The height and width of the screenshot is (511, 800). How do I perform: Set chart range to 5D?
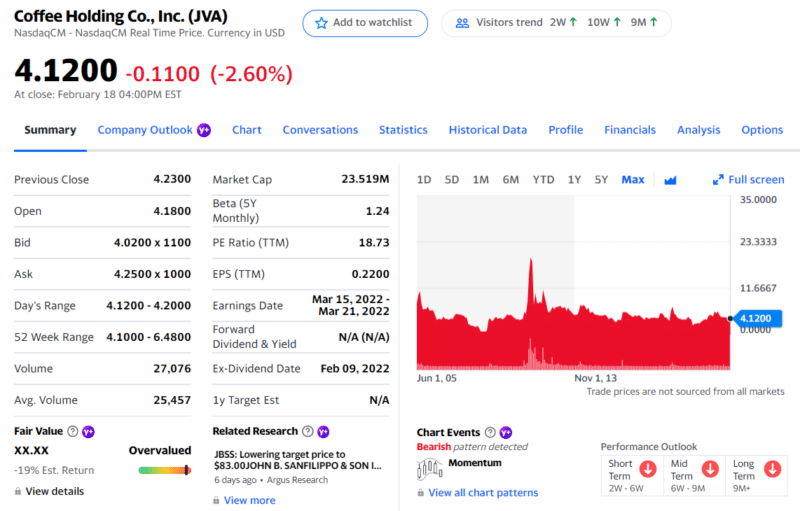(x=452, y=180)
